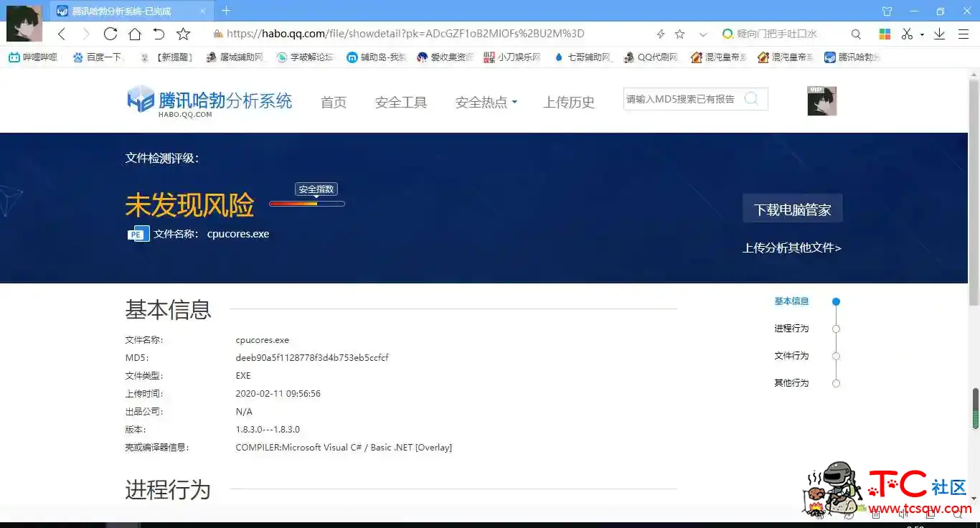This screenshot has height=528, width=980.
Task: Click the address bar URL habo.qq.com
Action: pyautogui.click(x=405, y=34)
